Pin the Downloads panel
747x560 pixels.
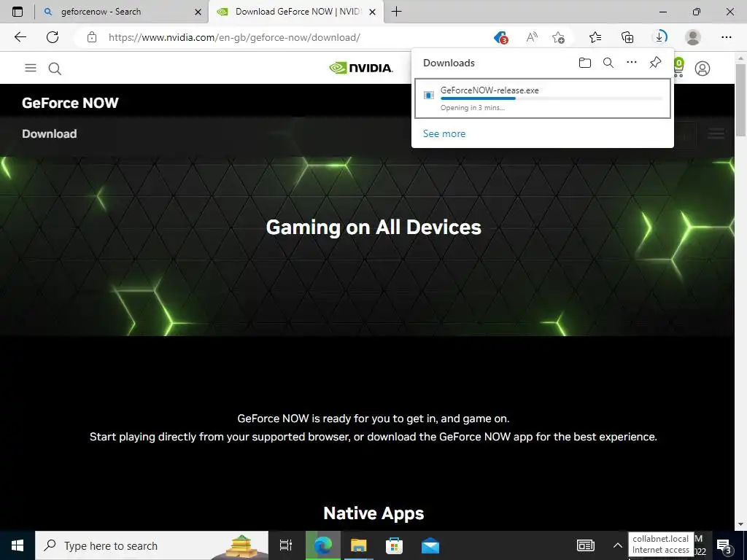(656, 63)
